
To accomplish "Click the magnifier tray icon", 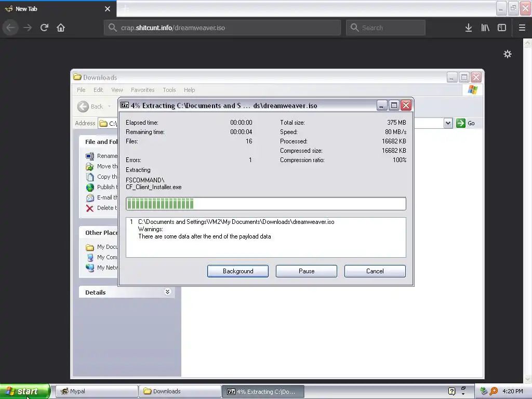I will tap(494, 391).
